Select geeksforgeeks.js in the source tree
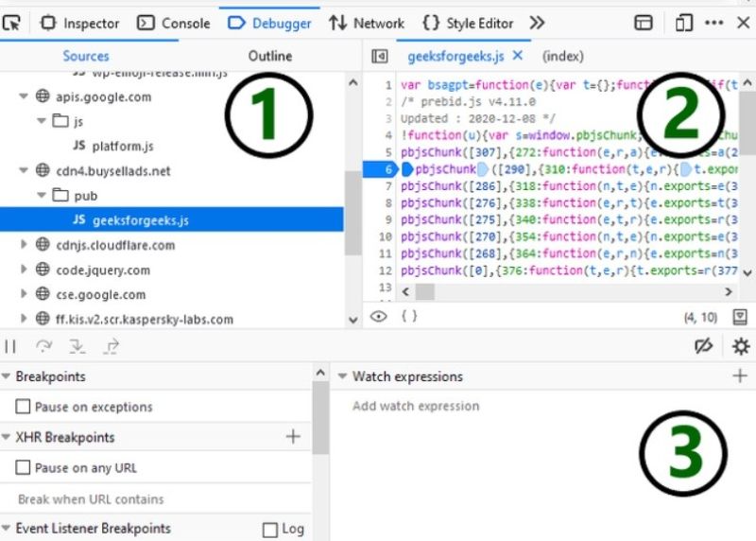 (x=172, y=220)
